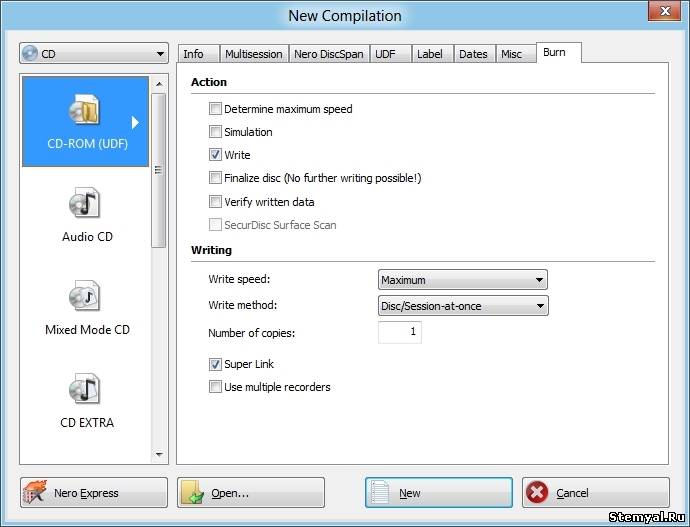Open the Label tab
The image size is (690, 527).
pos(433,54)
